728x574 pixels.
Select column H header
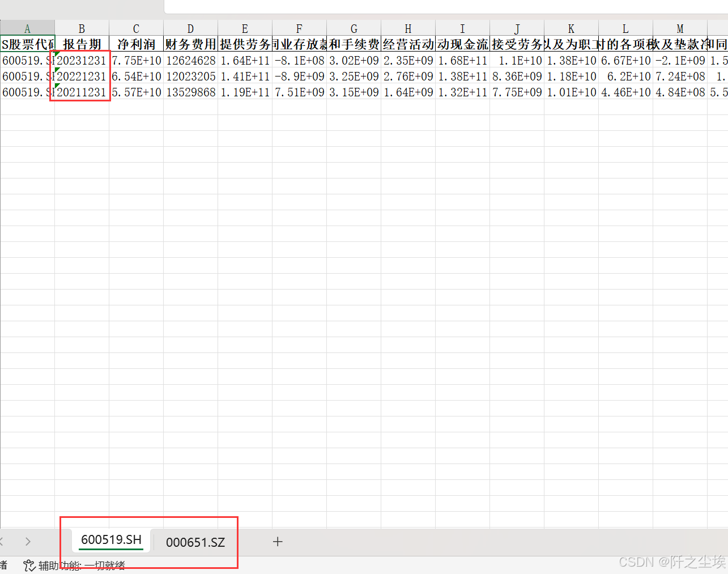408,28
